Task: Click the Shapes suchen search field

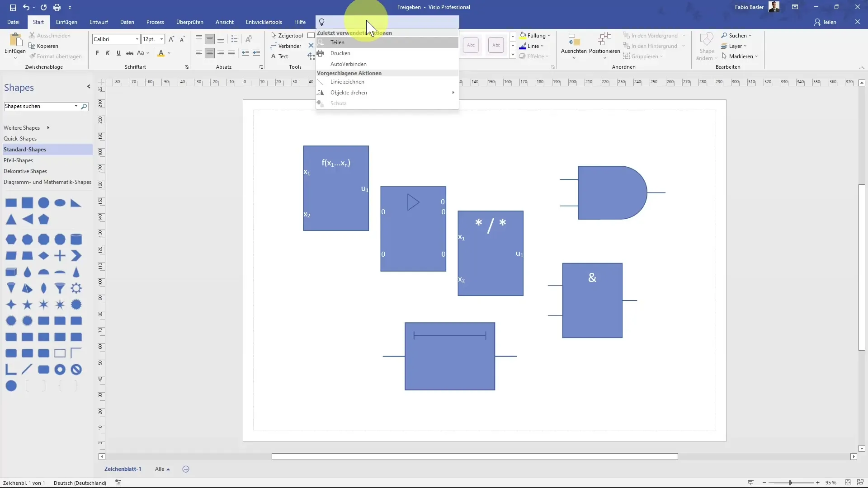Action: [39, 106]
